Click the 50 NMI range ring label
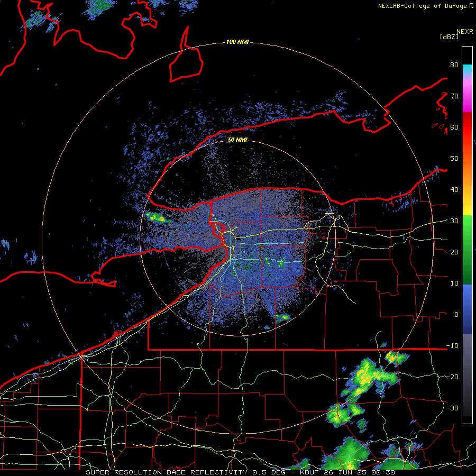 237,140
